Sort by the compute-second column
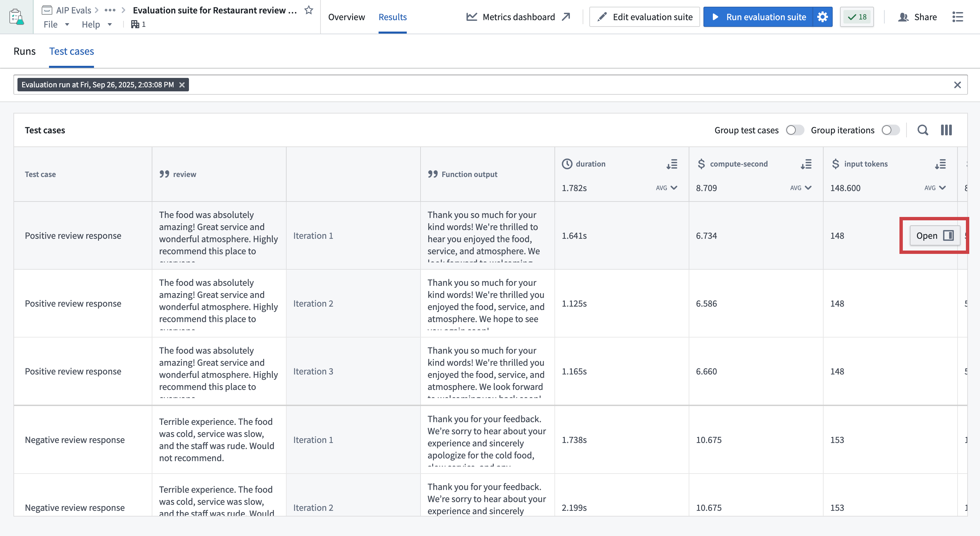The width and height of the screenshot is (980, 536). point(806,164)
